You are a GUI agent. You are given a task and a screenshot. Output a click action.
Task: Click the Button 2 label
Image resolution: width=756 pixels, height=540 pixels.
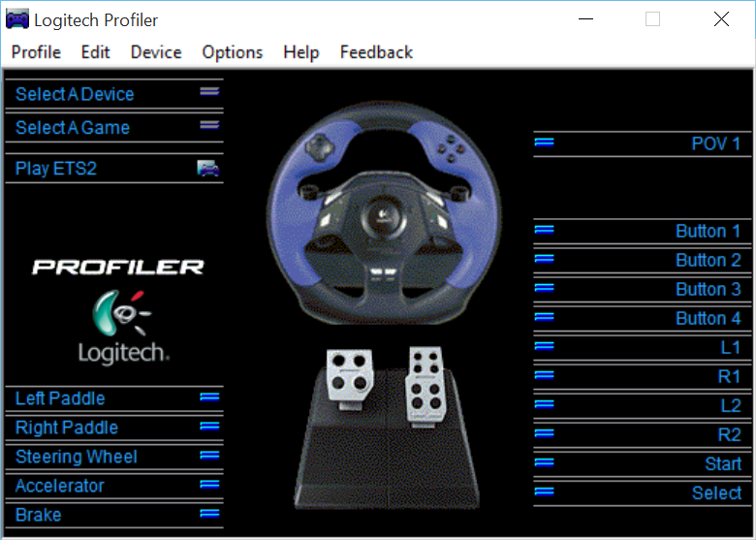pos(709,261)
